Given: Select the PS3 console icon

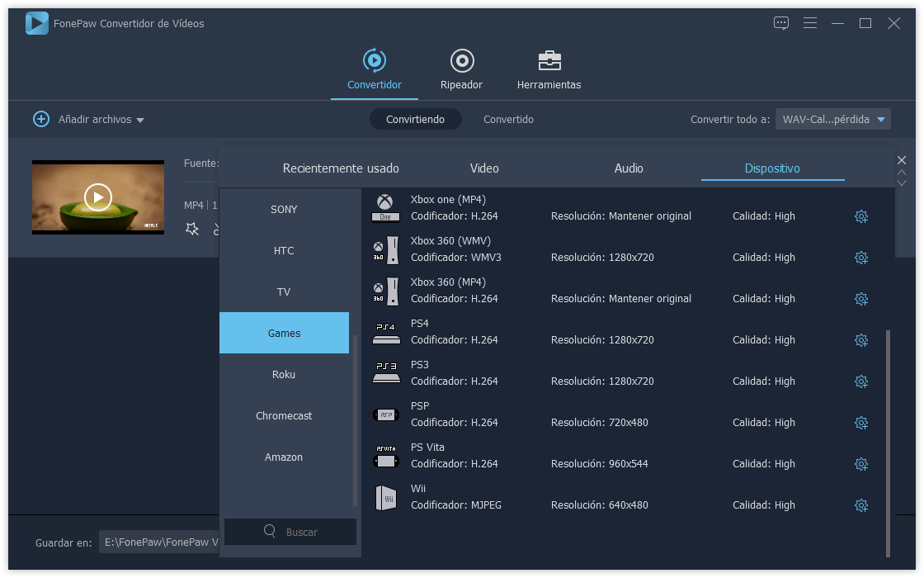Looking at the screenshot, I should pyautogui.click(x=386, y=373).
